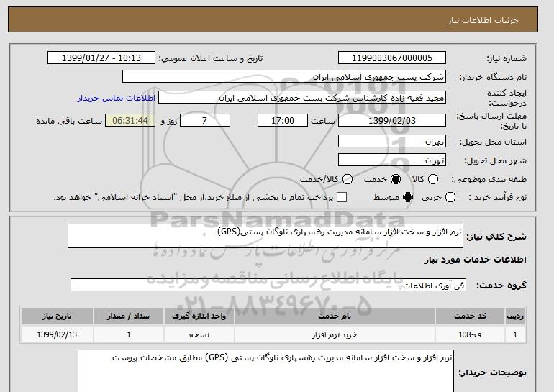Viewport: 554px width, 392px height.
Task: Click the گروه خدمت field فن آوری اطلاعات
Action: tap(268, 285)
